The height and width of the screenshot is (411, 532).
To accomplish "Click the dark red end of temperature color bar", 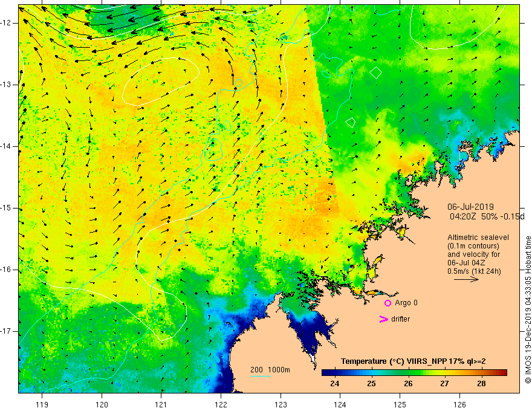I will [503, 373].
